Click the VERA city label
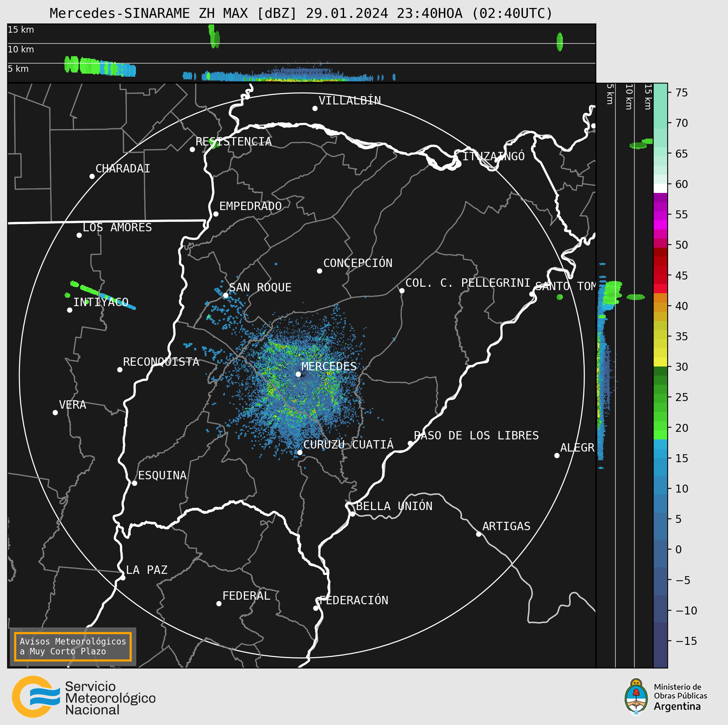This screenshot has height=725, width=728. [73, 405]
